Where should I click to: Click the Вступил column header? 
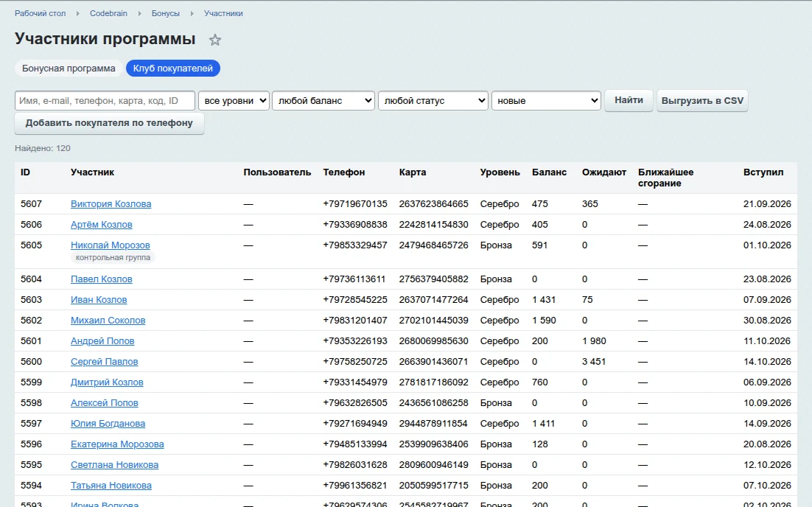click(x=763, y=172)
